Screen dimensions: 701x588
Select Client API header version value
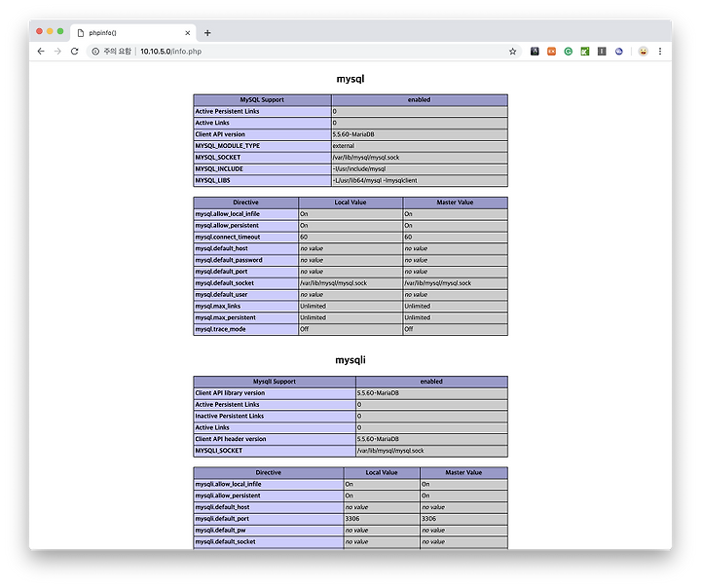(x=378, y=439)
